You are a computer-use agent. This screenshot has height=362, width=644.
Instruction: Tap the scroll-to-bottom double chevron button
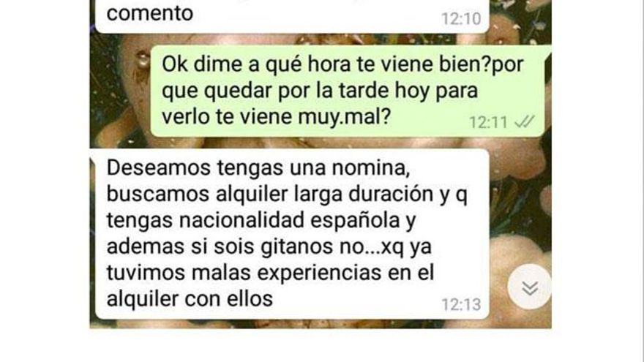[529, 287]
